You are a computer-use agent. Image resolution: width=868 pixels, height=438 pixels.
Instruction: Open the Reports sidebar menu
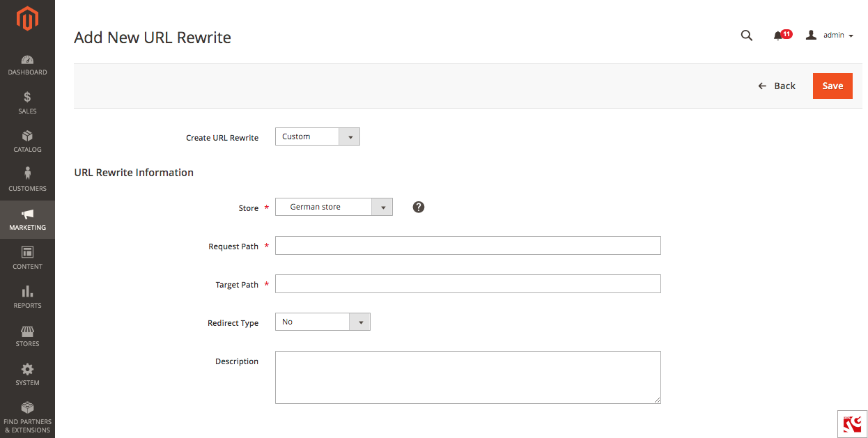click(x=27, y=297)
